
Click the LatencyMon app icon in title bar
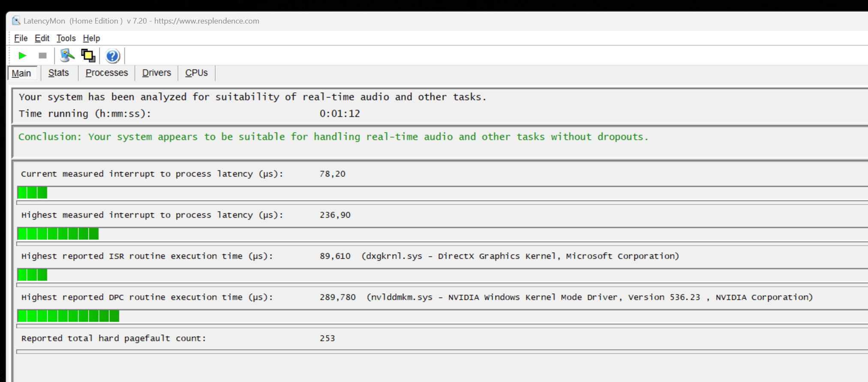pyautogui.click(x=16, y=21)
